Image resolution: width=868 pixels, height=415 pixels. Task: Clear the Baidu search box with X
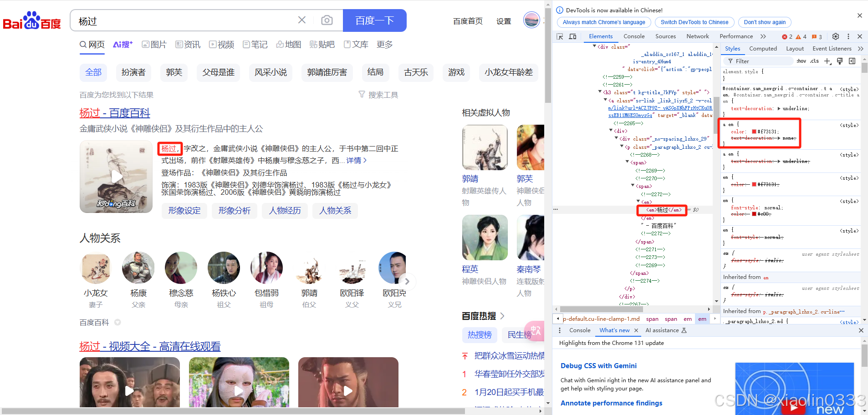[x=301, y=20]
